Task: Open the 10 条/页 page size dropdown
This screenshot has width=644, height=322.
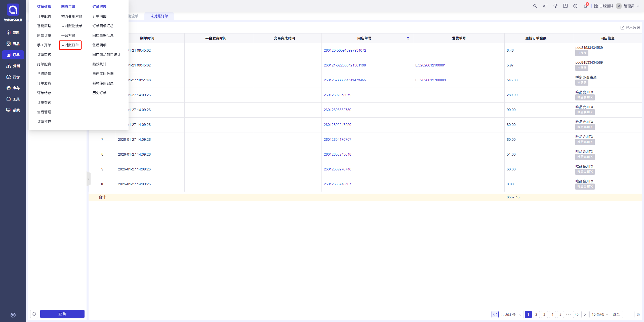Action: pyautogui.click(x=600, y=314)
